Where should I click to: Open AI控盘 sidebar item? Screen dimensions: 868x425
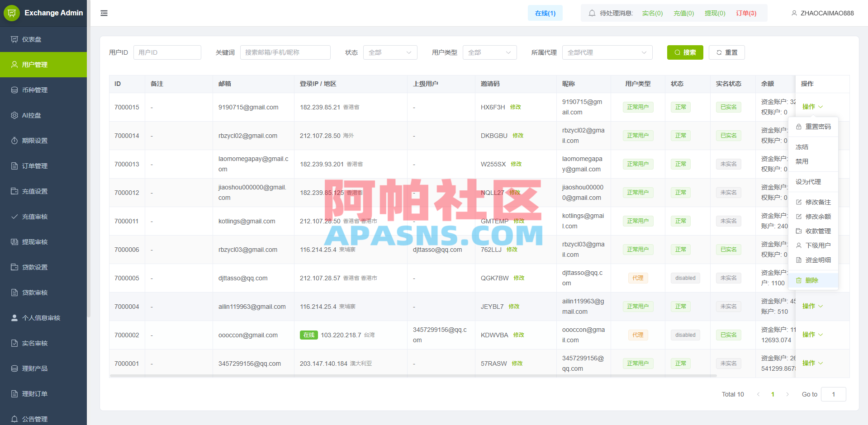[43, 115]
